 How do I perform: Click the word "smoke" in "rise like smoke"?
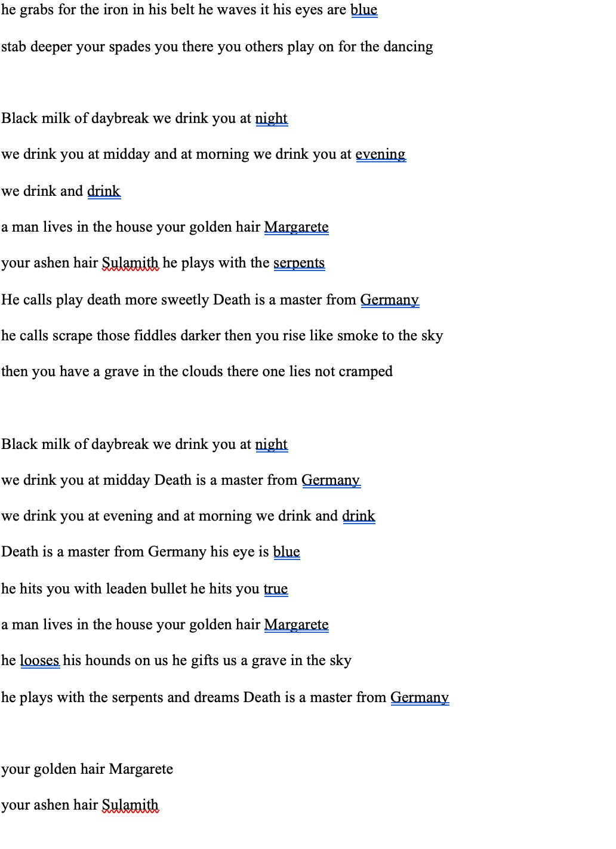pyautogui.click(x=358, y=336)
